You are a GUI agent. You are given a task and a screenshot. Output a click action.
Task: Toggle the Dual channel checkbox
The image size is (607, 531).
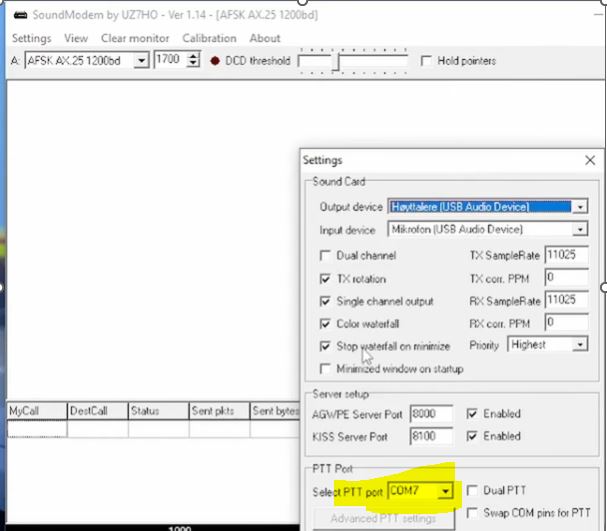pos(325,256)
